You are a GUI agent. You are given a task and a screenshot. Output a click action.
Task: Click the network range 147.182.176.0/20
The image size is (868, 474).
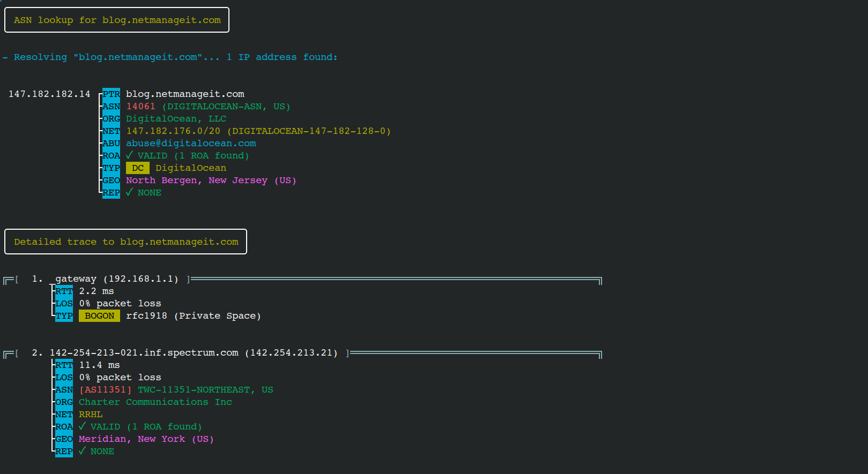(173, 131)
